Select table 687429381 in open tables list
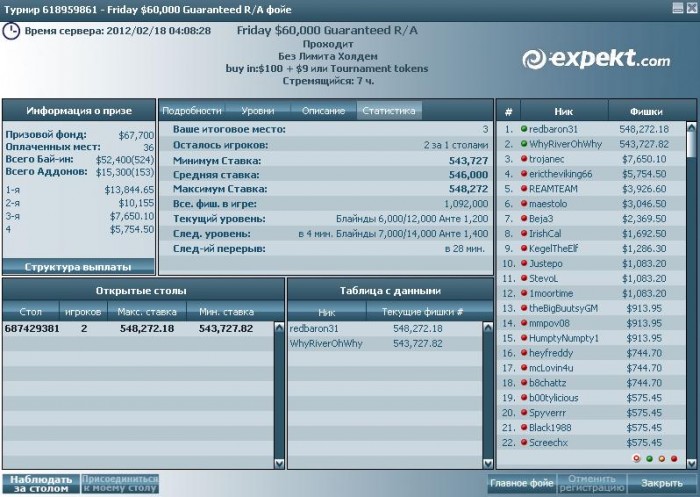Viewport: 700px width, 497px height. 138,329
